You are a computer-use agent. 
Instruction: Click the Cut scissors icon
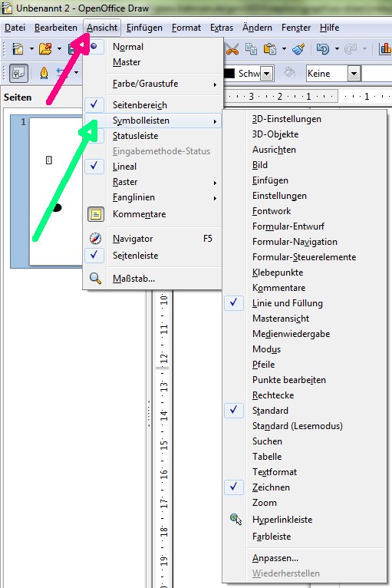232,49
